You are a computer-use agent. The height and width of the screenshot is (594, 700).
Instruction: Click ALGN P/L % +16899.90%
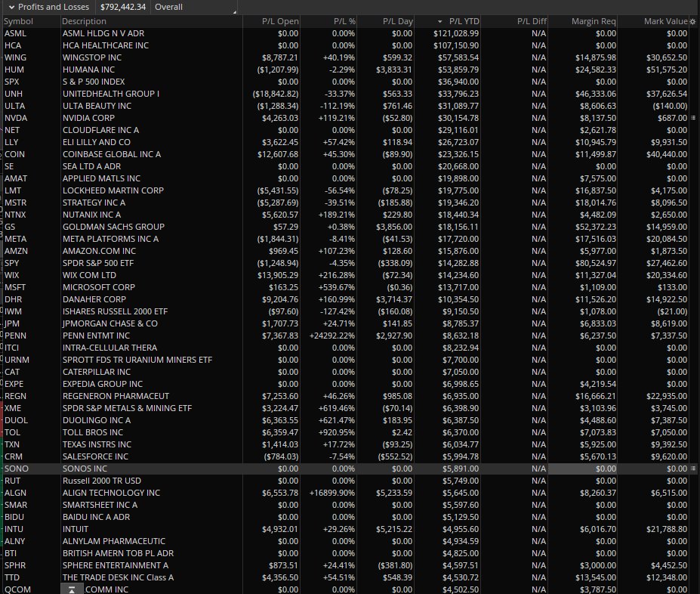tap(332, 493)
